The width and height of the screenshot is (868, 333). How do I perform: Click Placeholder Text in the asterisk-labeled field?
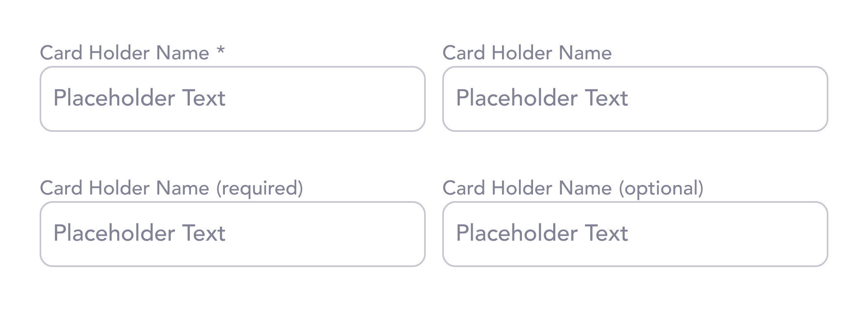point(139,98)
